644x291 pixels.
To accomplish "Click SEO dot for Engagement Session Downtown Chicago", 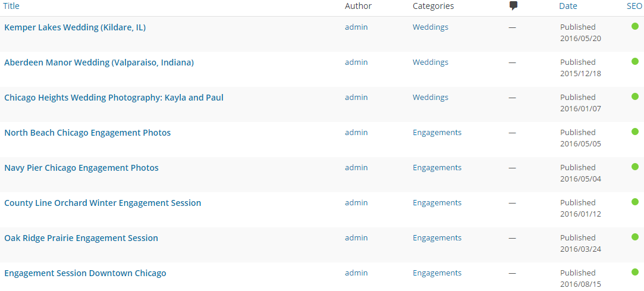I will (635, 272).
